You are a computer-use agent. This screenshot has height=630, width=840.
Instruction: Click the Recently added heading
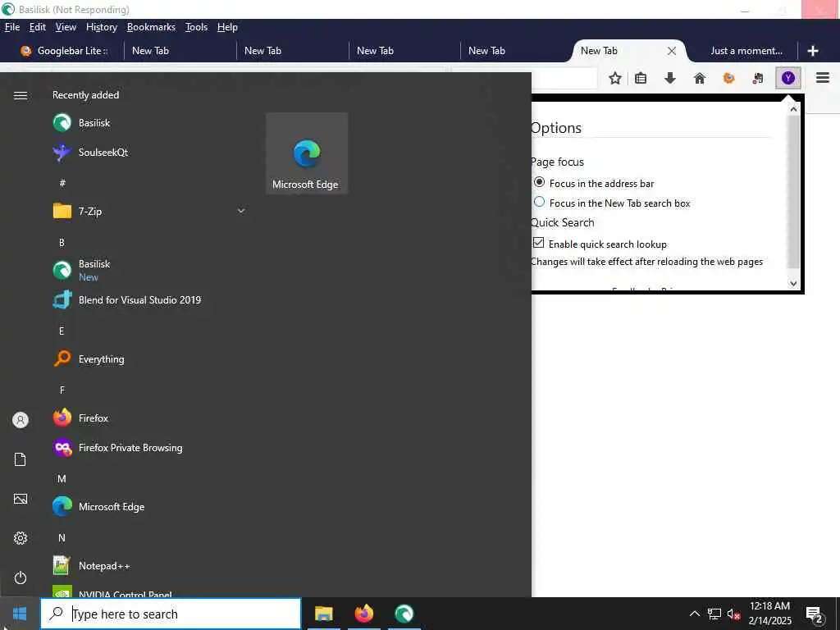click(x=85, y=95)
